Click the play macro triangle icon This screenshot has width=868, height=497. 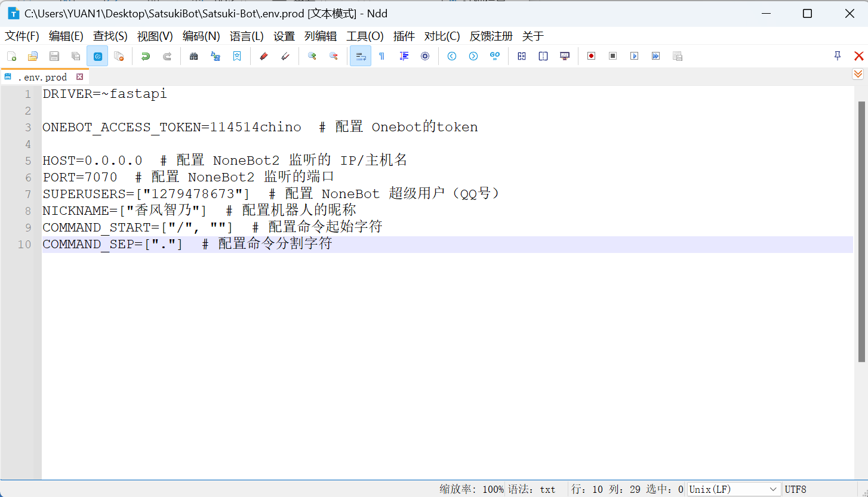(635, 56)
